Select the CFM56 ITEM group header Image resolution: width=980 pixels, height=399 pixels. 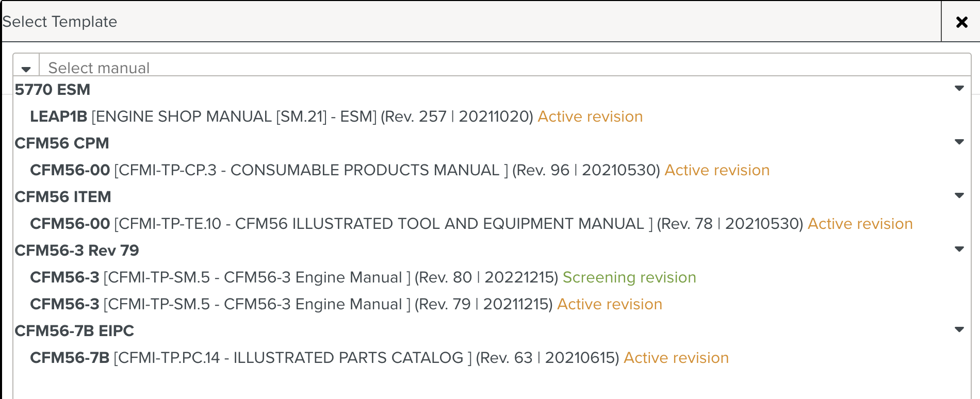coord(63,197)
